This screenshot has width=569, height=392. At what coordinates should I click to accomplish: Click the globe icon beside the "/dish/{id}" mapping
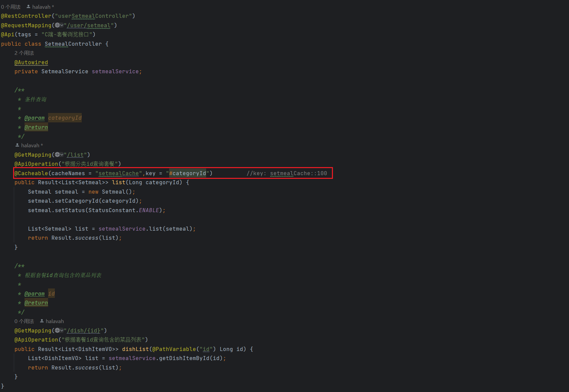(x=58, y=330)
